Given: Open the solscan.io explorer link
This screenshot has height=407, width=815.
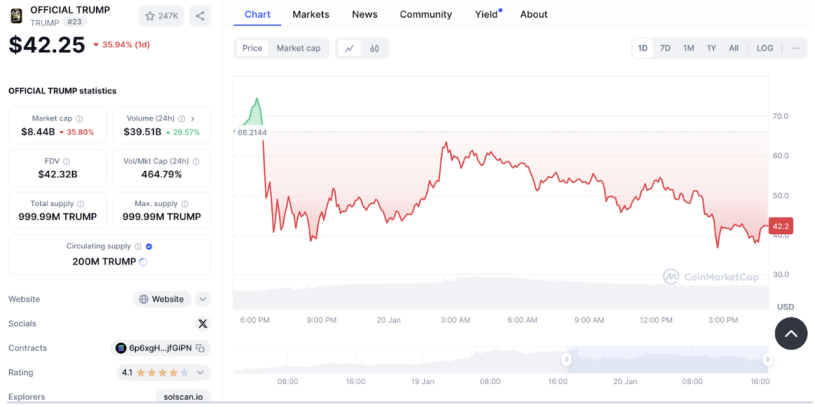Looking at the screenshot, I should 183,397.
